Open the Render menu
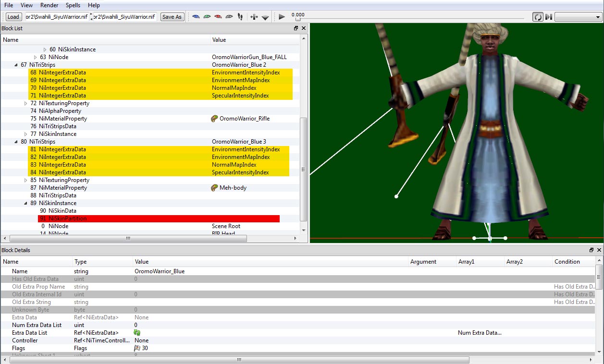This screenshot has height=364, width=604. pos(49,5)
